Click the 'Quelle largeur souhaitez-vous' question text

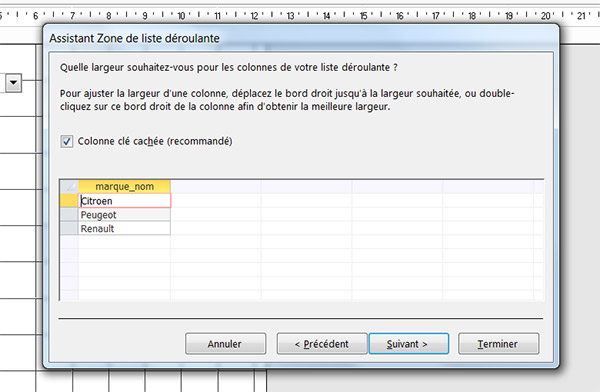tap(229, 67)
